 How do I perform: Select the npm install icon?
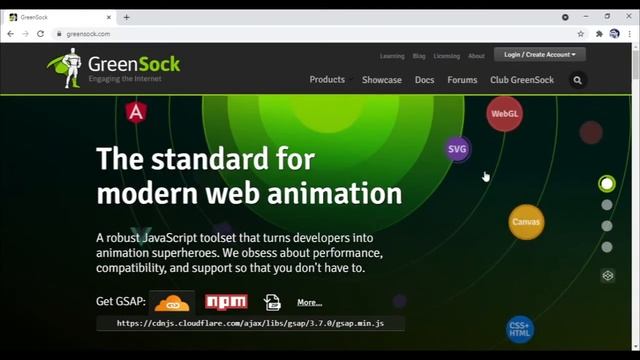226,302
